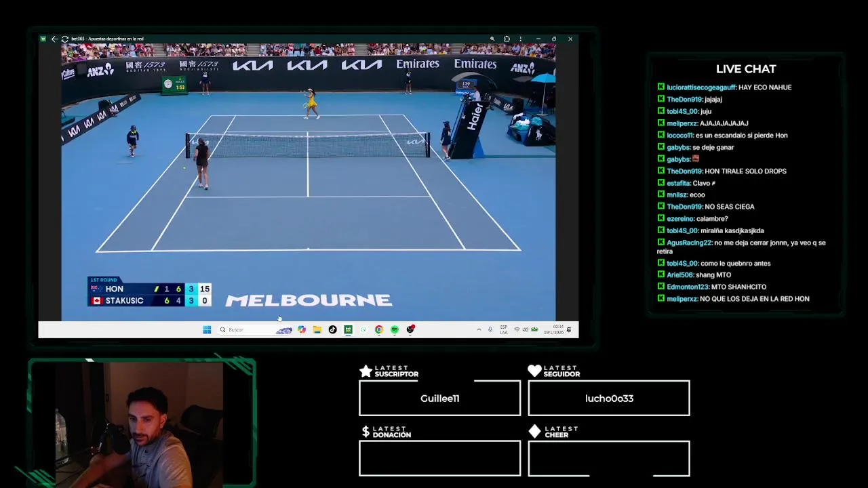Expand hidden system tray icons

point(479,329)
